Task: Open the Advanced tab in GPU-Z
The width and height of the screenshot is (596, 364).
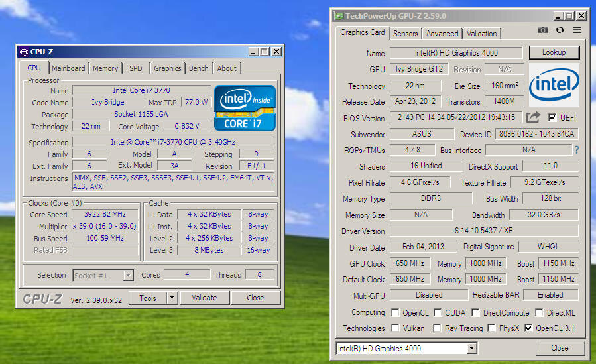Action: click(x=442, y=33)
